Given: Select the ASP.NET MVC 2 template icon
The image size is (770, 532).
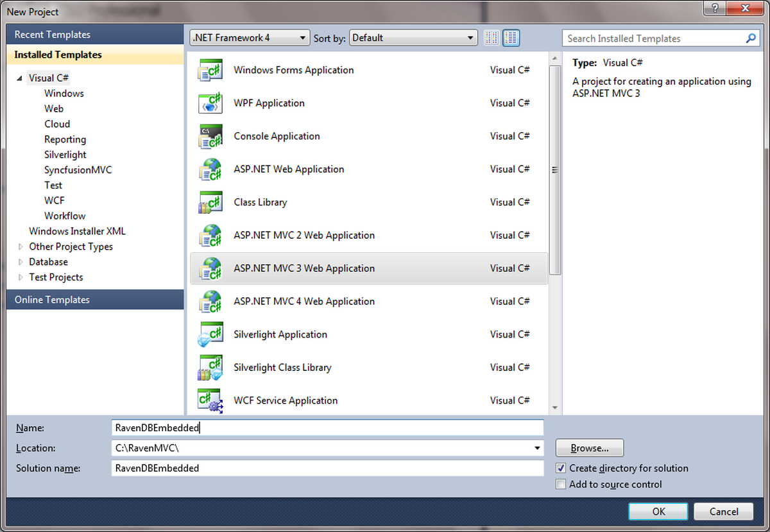Looking at the screenshot, I should (210, 236).
